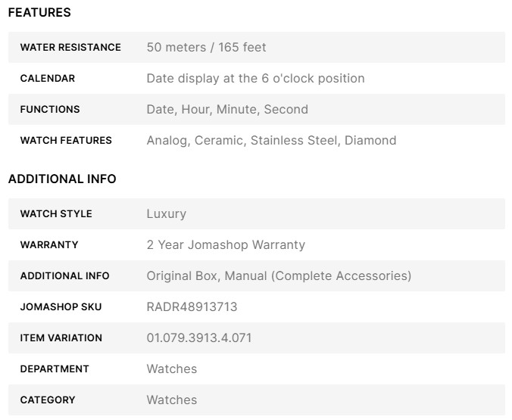Select the date display at 6 o'clock text
This screenshot has height=420, width=512.
pos(255,79)
